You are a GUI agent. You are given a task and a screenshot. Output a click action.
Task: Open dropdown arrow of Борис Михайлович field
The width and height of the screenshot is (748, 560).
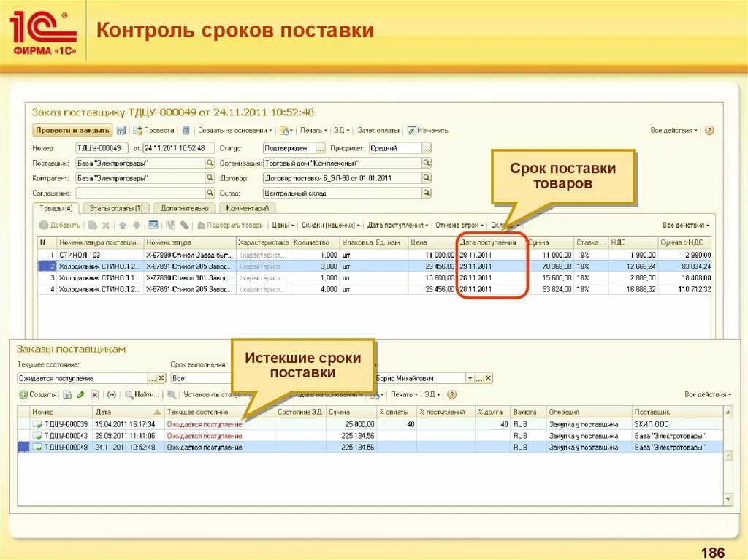[470, 378]
